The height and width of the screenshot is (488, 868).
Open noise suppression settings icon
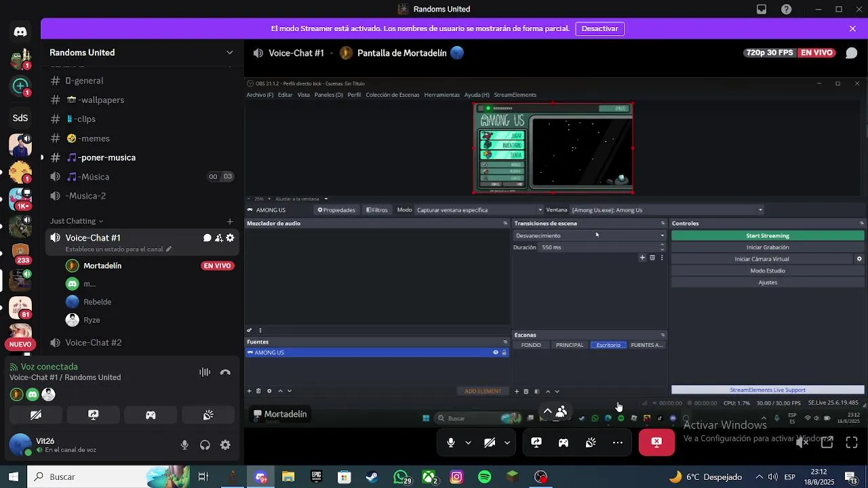coord(205,372)
